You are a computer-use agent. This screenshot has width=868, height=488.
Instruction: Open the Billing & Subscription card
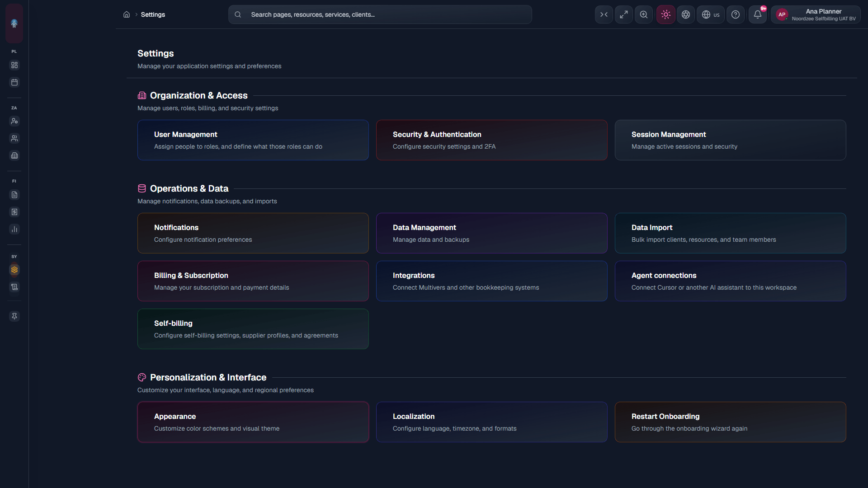point(253,281)
